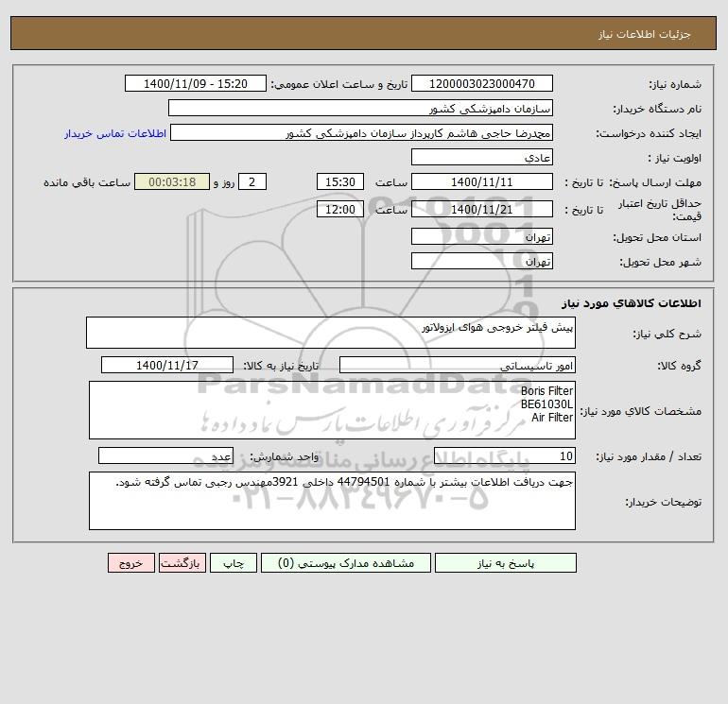
Task: Click the label مشخصات کالای مورد نیاز
Action: (641, 411)
